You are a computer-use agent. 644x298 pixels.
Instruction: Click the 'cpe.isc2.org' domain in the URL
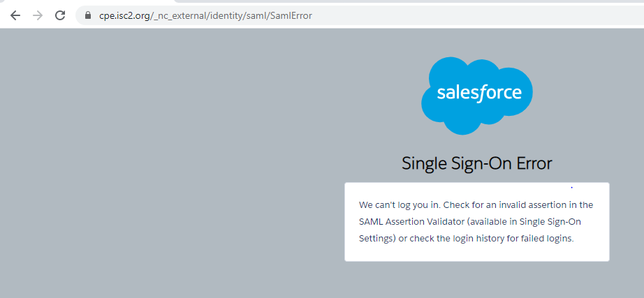125,15
